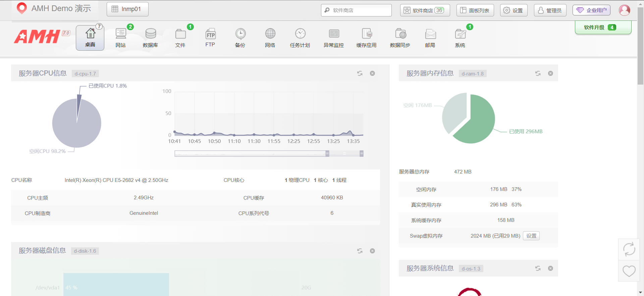
Task: Refresh the 服务器内存信息 panel
Action: (x=538, y=73)
